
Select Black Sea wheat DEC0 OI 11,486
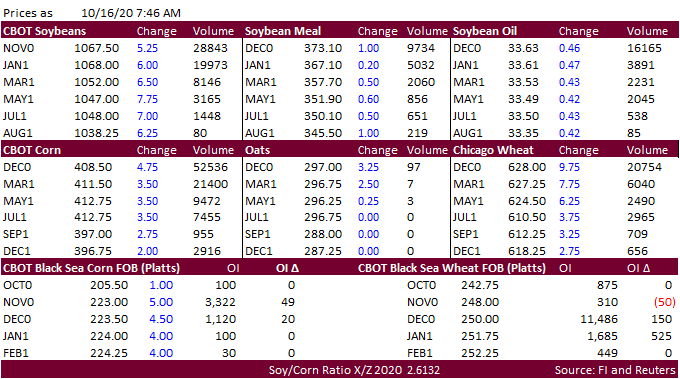click(x=599, y=319)
